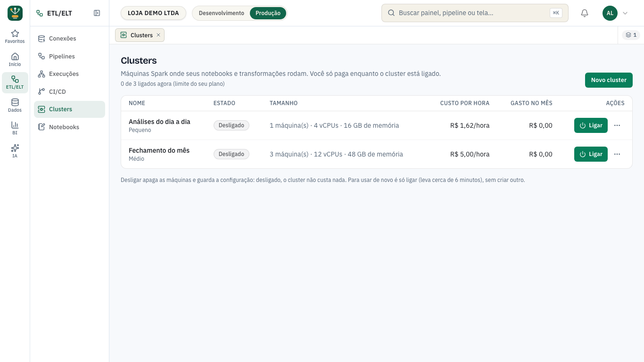Screen dimensions: 644x362
Task: Turn on Análises do dia a dia cluster
Action: click(591, 125)
